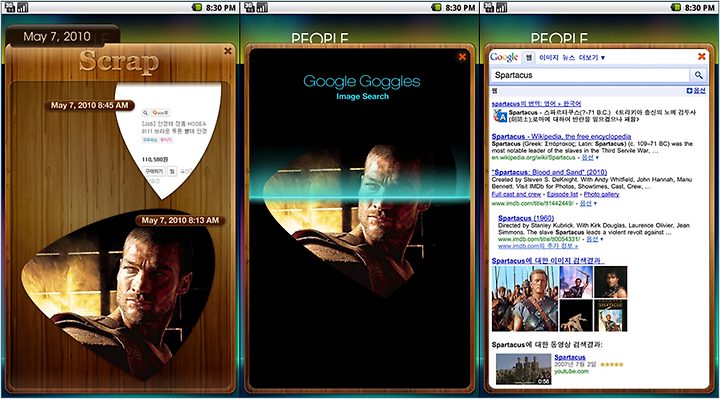Open the Spartacus movie poster thumbnail
The image size is (720, 399).
pos(610,315)
